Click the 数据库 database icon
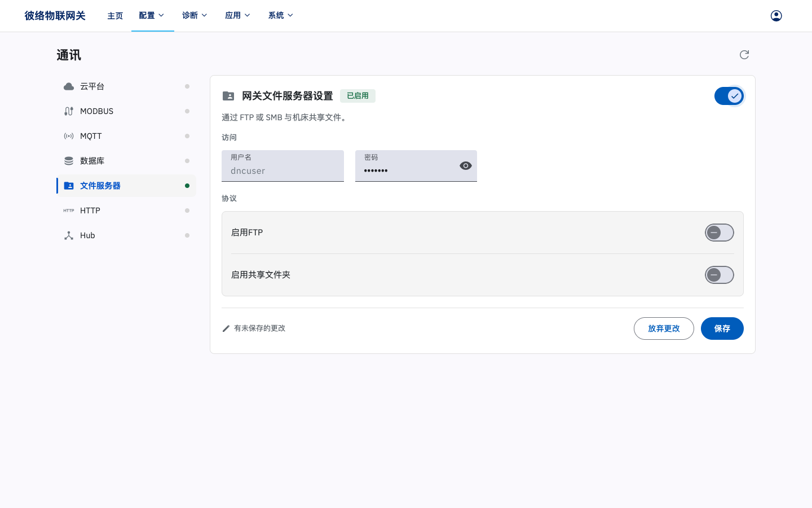The width and height of the screenshot is (812, 508). [x=69, y=161]
